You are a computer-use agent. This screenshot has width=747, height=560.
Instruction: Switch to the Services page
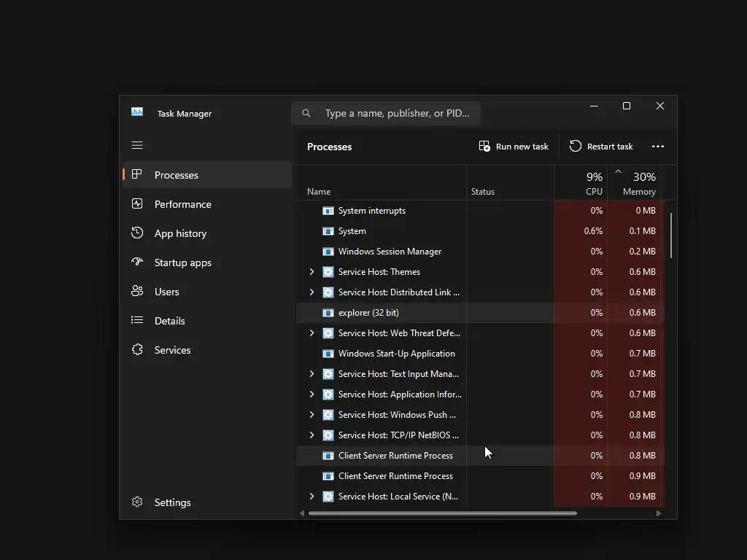[206, 350]
